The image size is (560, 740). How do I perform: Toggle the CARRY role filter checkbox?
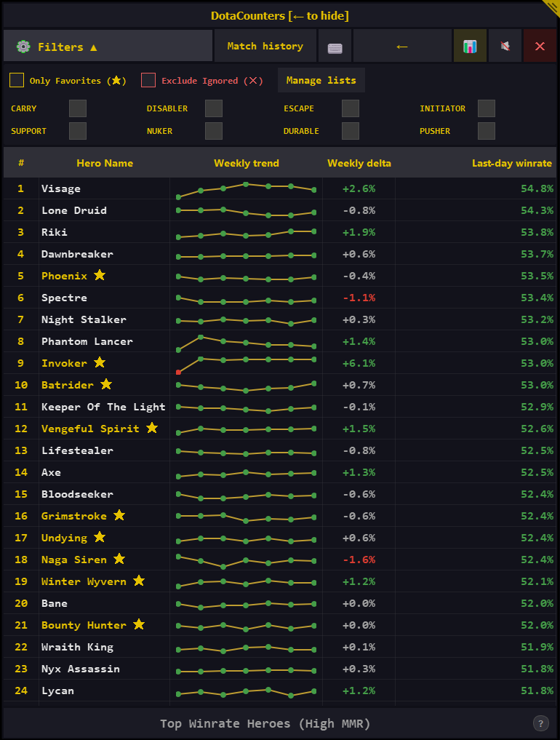coord(78,108)
